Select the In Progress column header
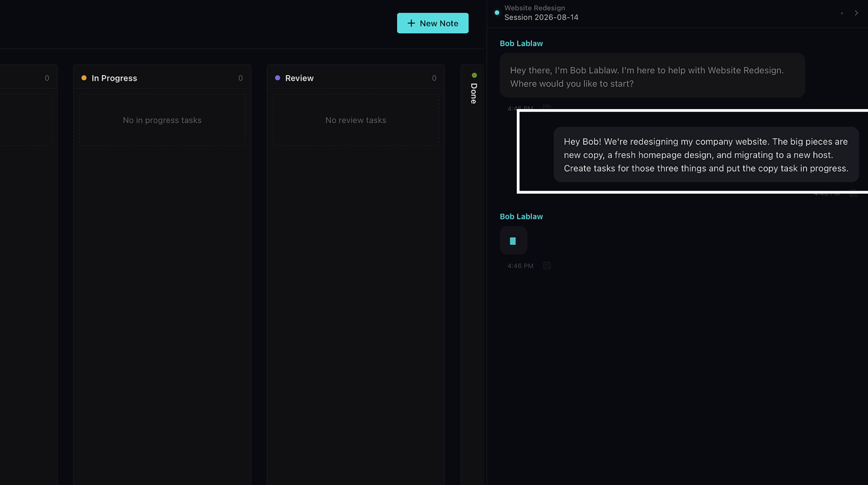 click(162, 78)
